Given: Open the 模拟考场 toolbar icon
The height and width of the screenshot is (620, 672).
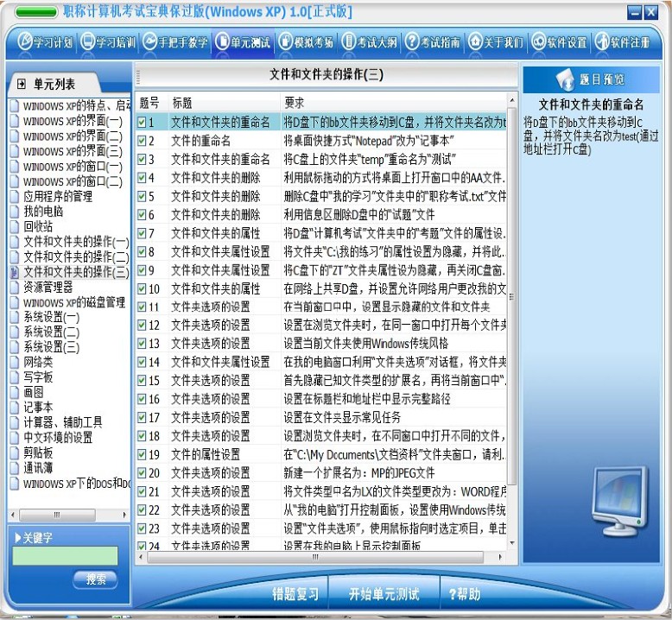Looking at the screenshot, I should [x=285, y=42].
